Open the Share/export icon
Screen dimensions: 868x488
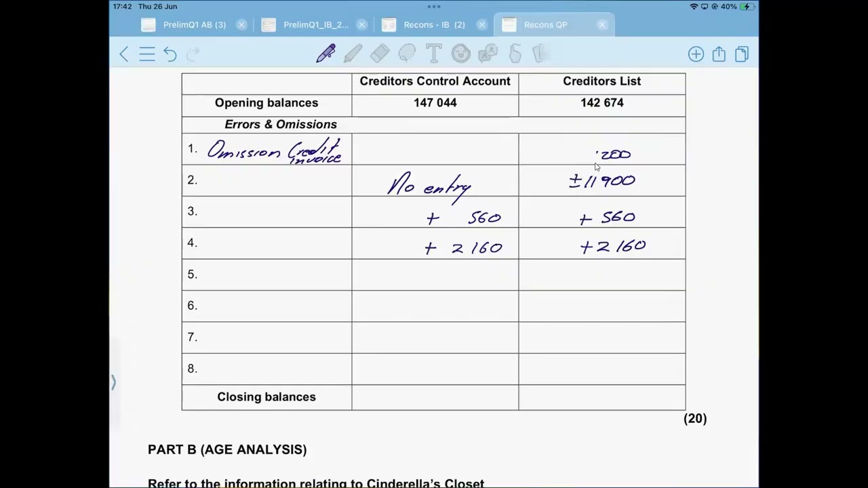pyautogui.click(x=719, y=54)
